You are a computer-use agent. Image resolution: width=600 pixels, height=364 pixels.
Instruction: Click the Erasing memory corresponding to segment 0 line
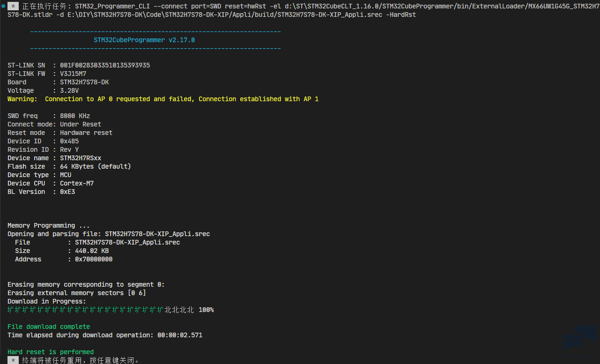pos(86,284)
